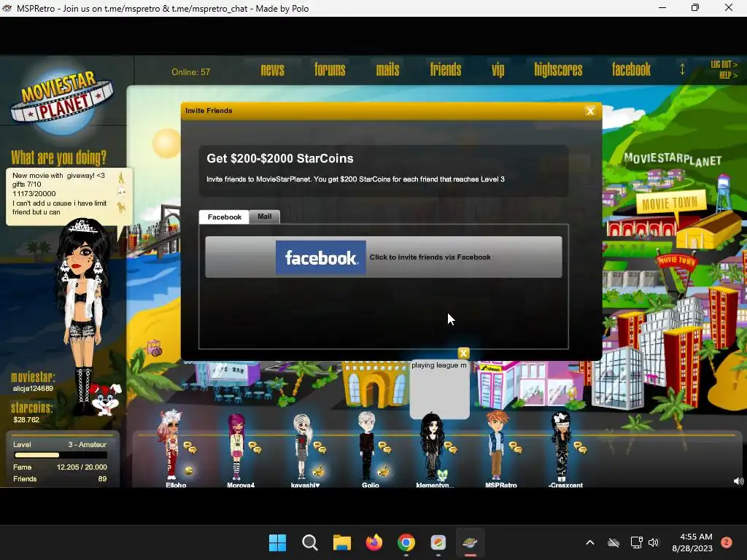Select the Facebook tab in Invite Friends
This screenshot has width=747, height=560.
coord(224,217)
